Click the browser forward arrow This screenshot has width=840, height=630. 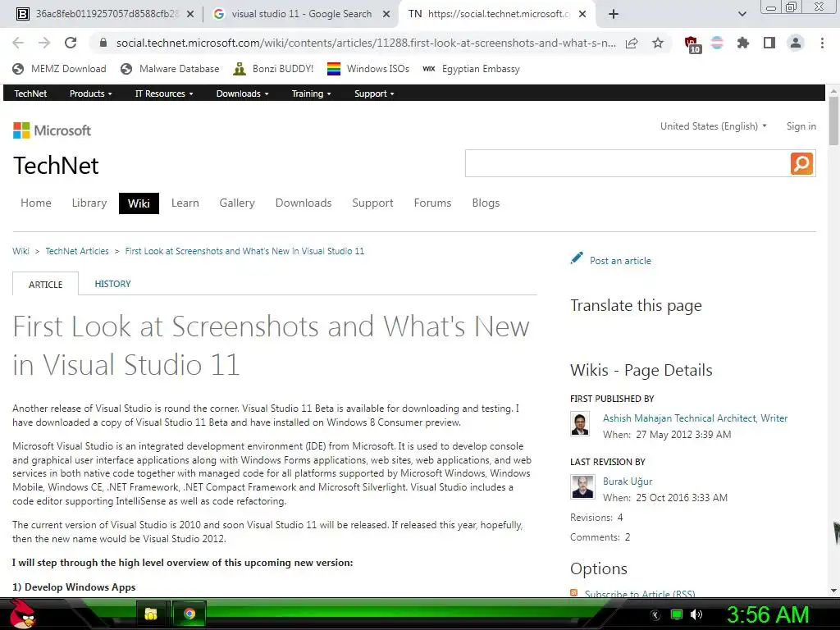(x=44, y=43)
